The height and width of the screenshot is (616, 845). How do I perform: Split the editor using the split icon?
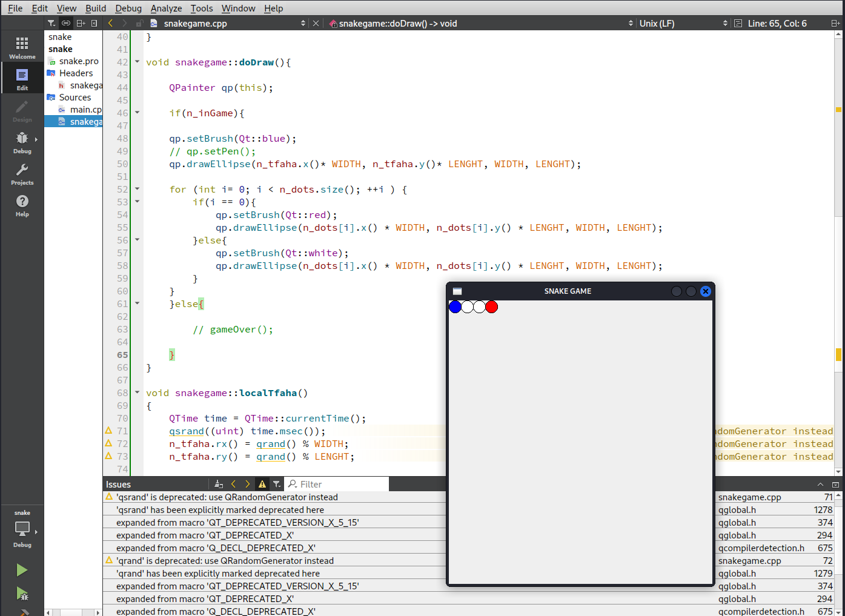coord(79,23)
